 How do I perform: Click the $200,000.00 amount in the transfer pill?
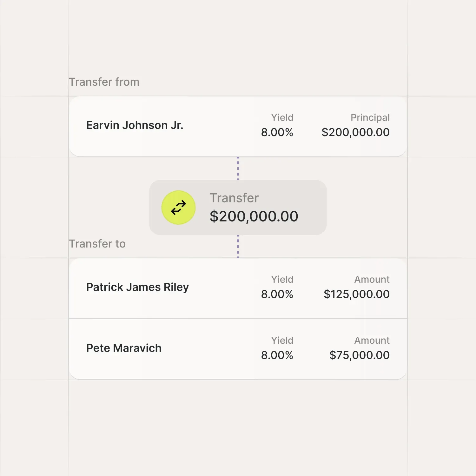tap(254, 216)
